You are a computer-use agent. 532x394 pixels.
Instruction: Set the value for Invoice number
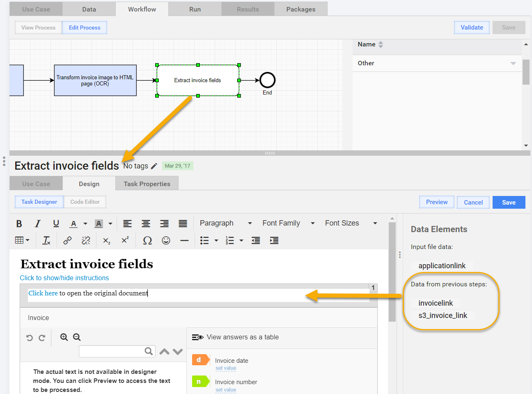coord(226,390)
